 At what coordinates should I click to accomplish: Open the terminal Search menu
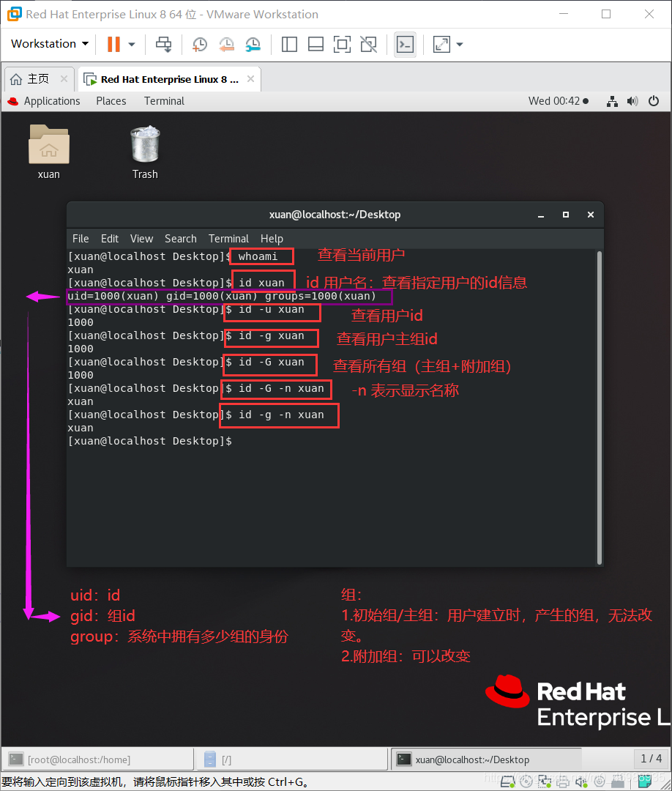pyautogui.click(x=181, y=239)
